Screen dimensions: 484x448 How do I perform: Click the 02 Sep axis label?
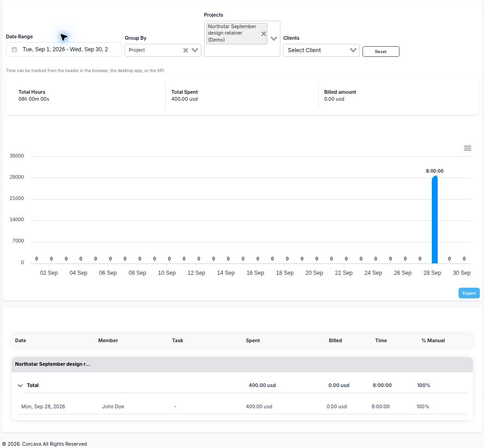click(x=49, y=273)
